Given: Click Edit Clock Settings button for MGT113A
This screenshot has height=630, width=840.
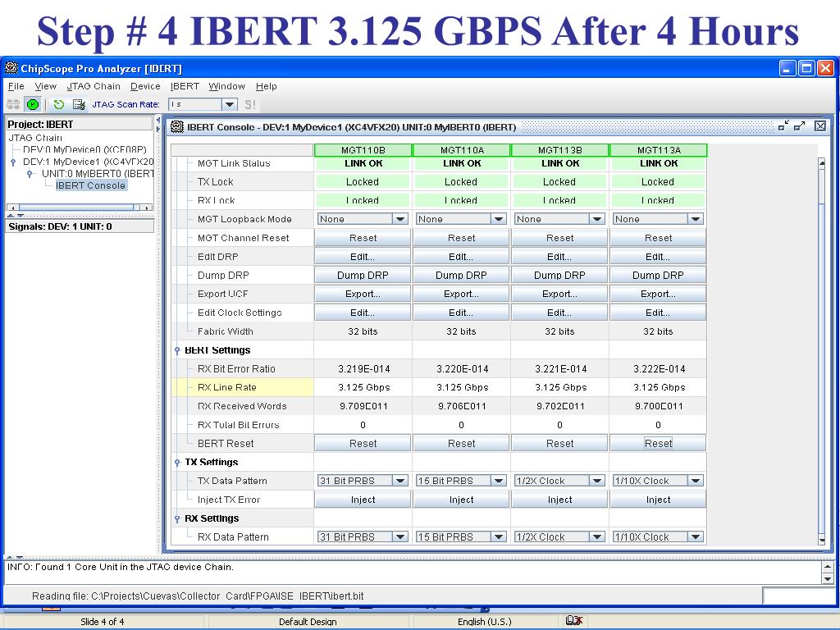Looking at the screenshot, I should click(658, 313).
